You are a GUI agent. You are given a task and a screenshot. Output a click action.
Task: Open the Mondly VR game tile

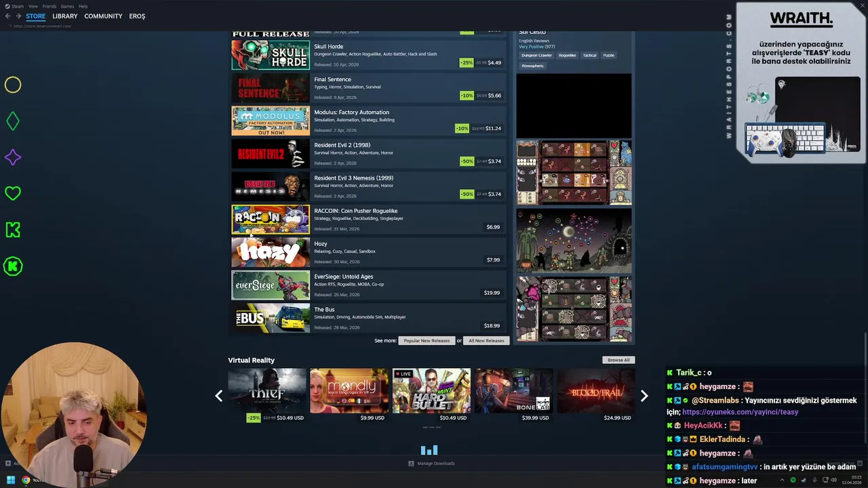349,390
